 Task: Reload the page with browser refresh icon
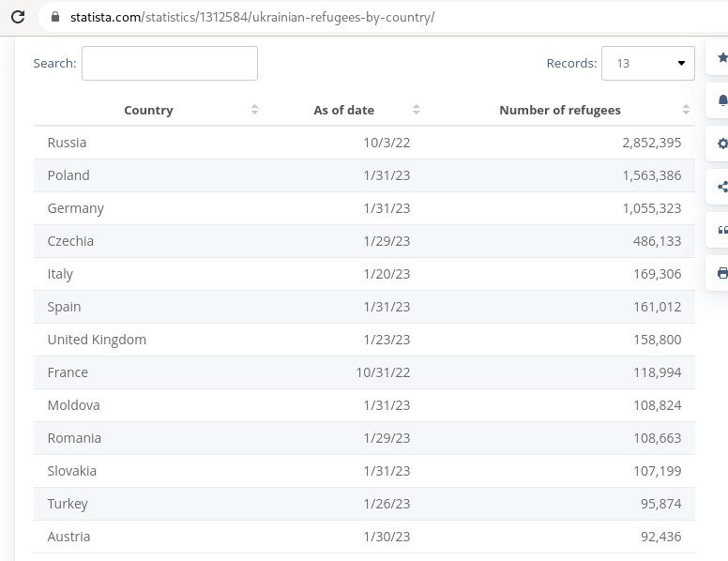tap(17, 17)
